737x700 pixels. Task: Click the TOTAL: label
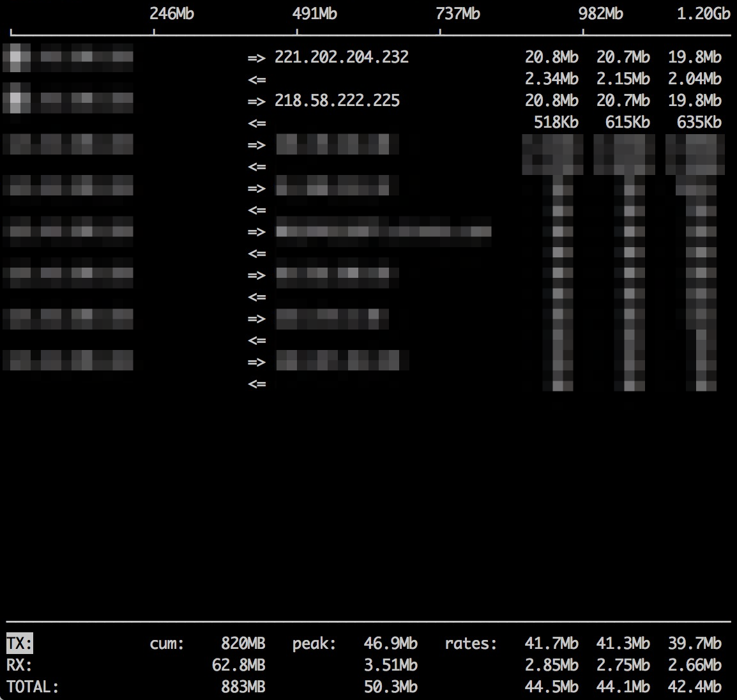pos(33,687)
